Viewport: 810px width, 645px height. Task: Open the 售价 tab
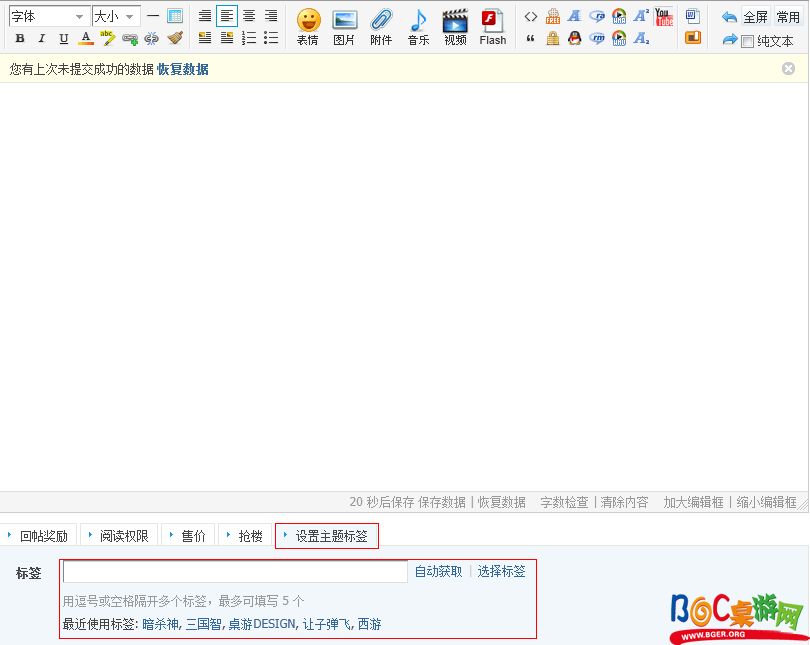coord(188,536)
